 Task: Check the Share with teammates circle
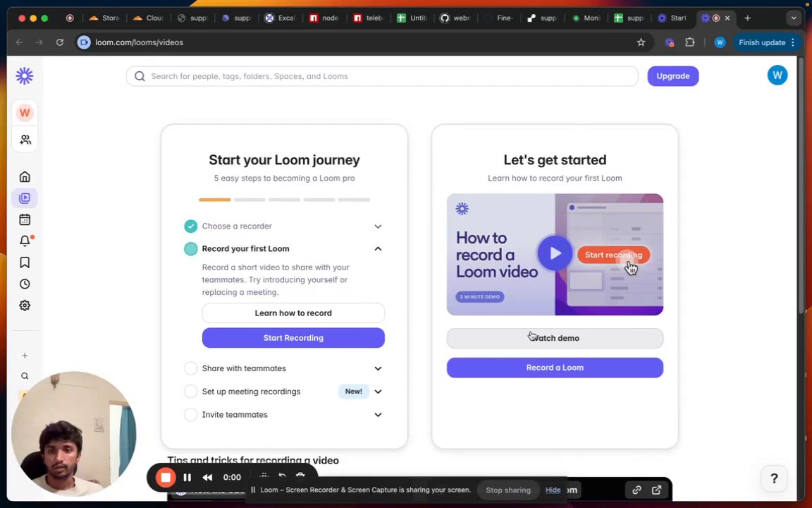click(x=190, y=368)
